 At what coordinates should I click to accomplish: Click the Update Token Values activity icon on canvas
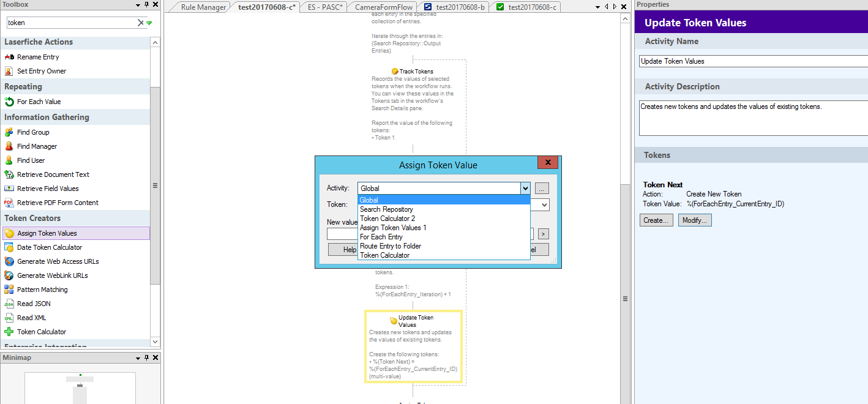[394, 321]
